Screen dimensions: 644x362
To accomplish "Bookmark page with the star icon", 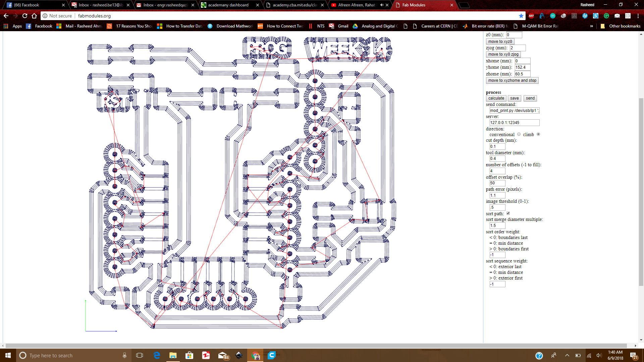I will coord(521,16).
